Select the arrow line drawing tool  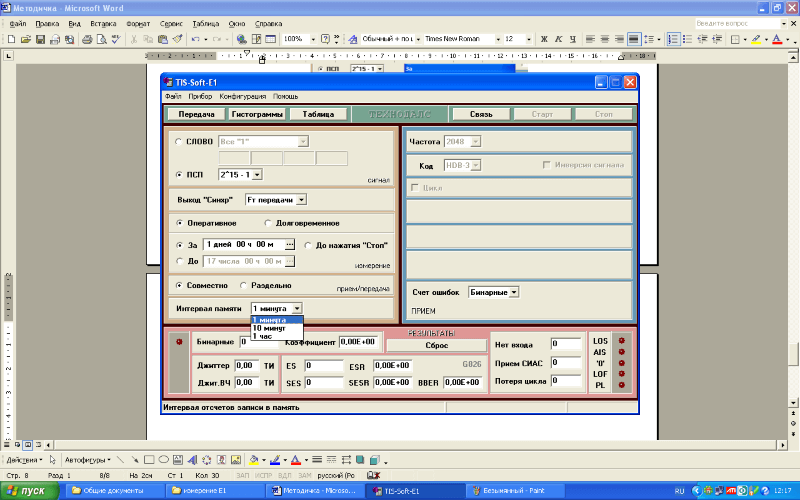tap(135, 460)
